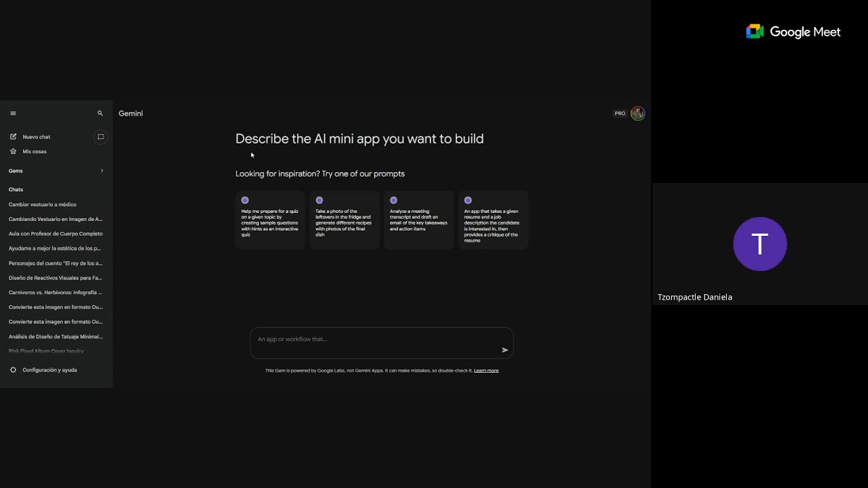The image size is (868, 488).
Task: Open chat 'Ayudame a mejor la estética de los p...'
Action: click(x=54, y=248)
